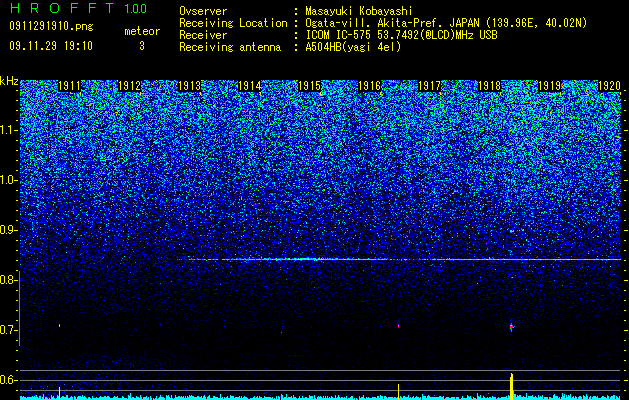Click the 1918 time marker label

pyautogui.click(x=489, y=86)
